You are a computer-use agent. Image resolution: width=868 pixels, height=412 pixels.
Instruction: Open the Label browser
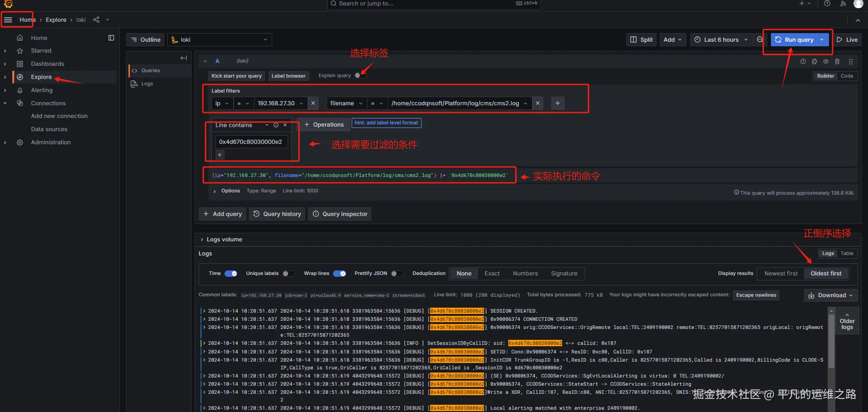pos(289,76)
